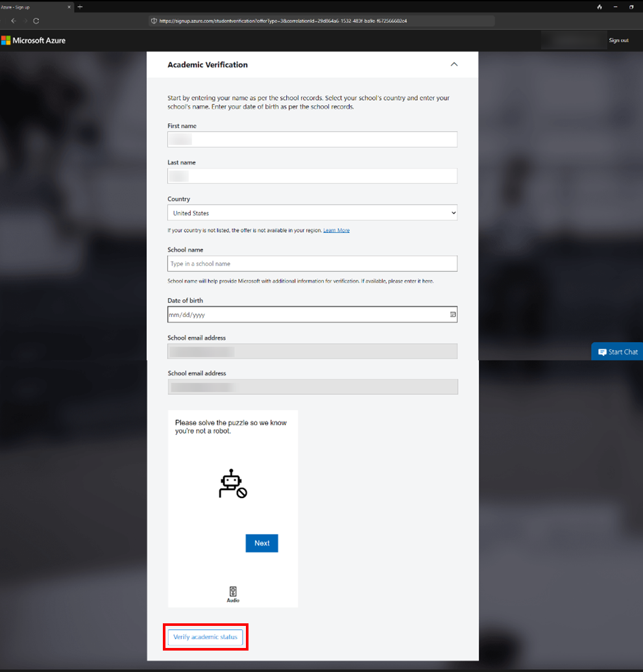Click the Microsoft Azure logo
The height and width of the screenshot is (672, 643).
coord(33,40)
